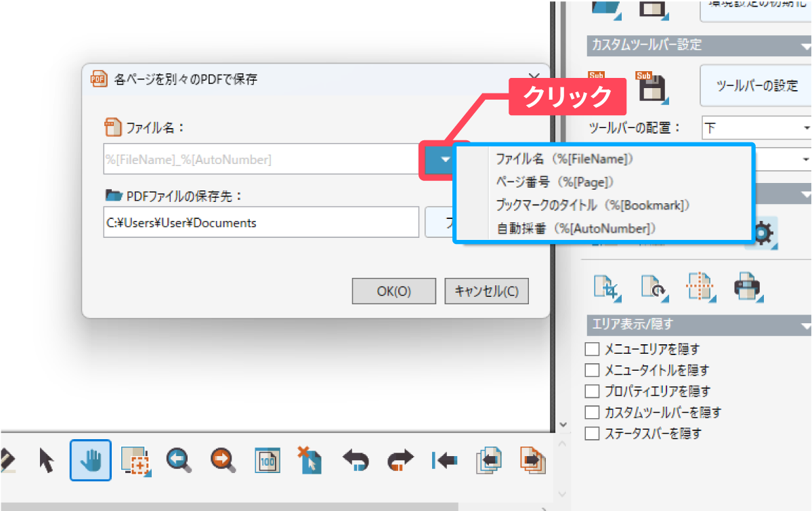
Task: Toggle ステータスバーを隠す checkbox
Action: pos(592,434)
